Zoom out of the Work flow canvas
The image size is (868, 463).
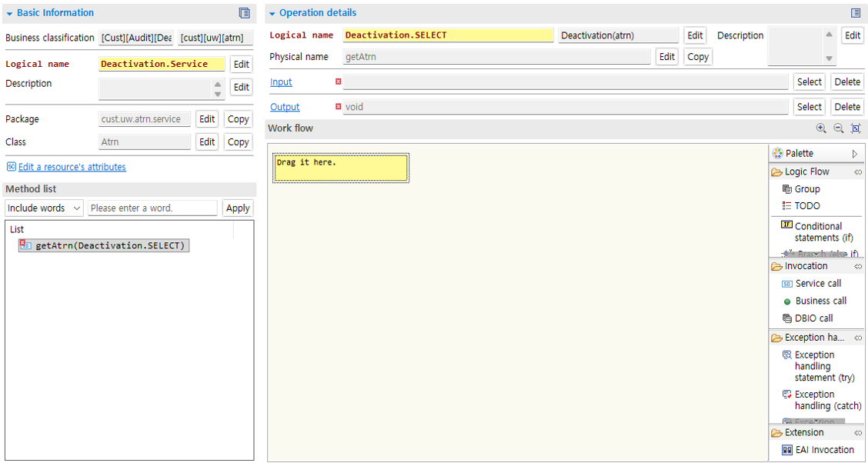coord(838,128)
